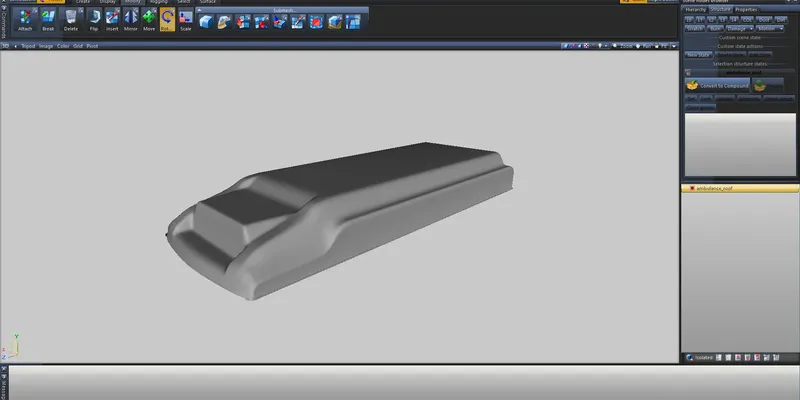Toggle the highlighted Rotate tool
This screenshot has height=400, width=800.
coord(167,20)
